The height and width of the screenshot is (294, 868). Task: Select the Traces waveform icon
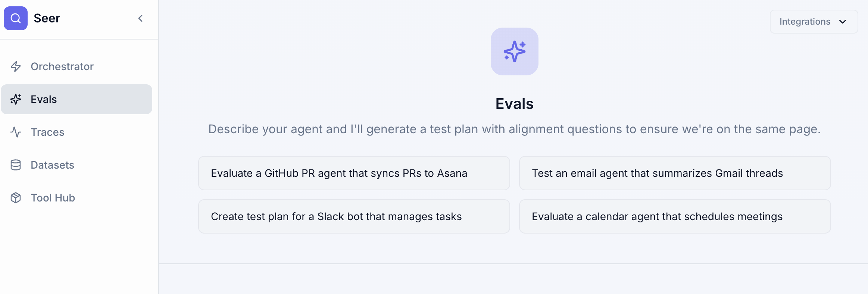coord(16,132)
